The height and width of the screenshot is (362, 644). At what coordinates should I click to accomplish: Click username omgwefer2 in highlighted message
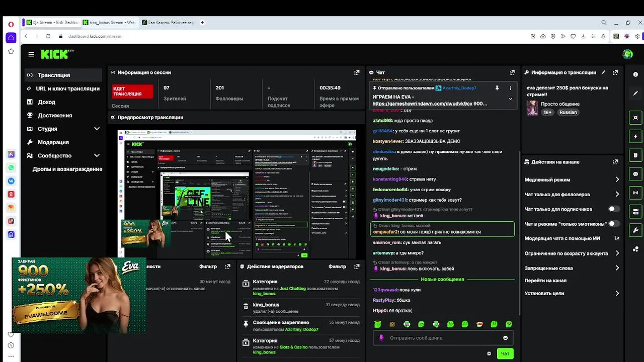pos(385,232)
